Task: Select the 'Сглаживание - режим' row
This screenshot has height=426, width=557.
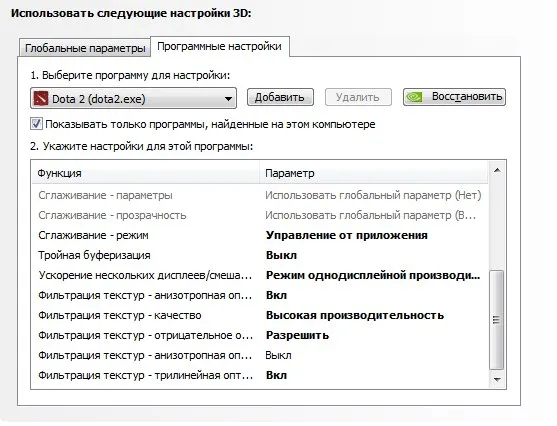Action: click(x=260, y=235)
